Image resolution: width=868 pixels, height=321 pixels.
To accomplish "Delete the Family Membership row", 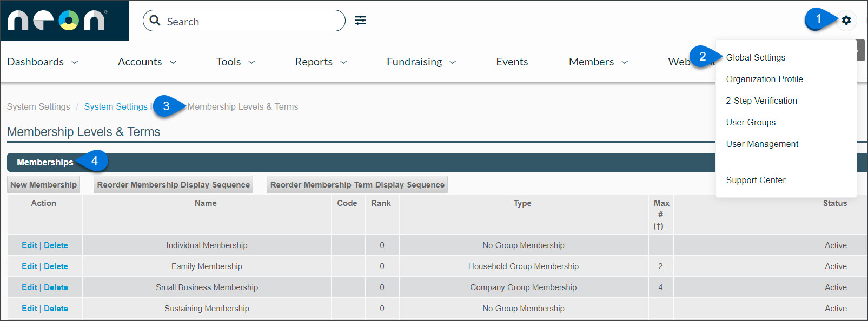I will [56, 266].
